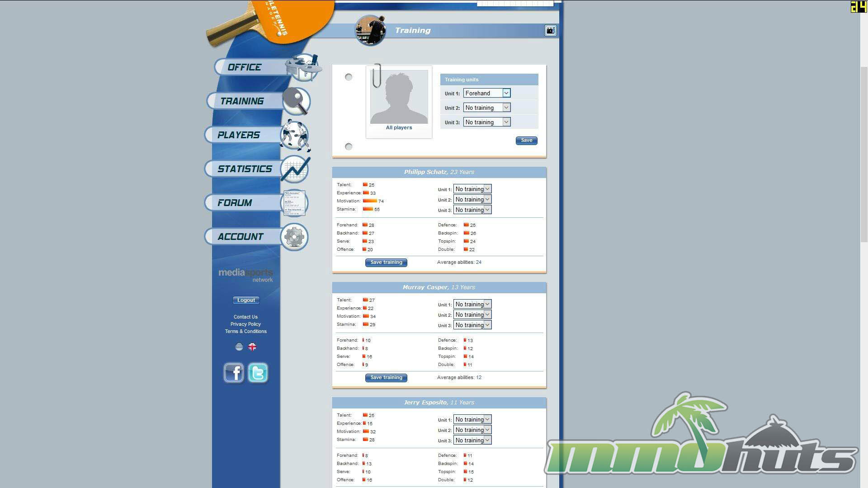Screen dimensions: 868x488
Task: Open the Privacy Policy link
Action: coord(245,324)
